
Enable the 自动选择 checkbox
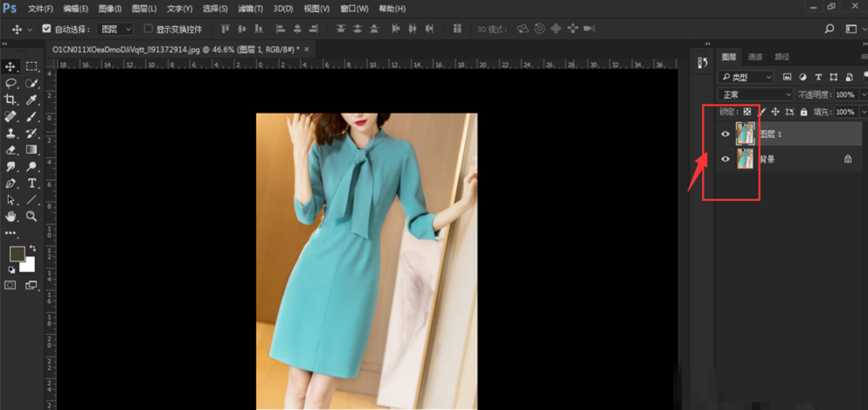pyautogui.click(x=47, y=29)
